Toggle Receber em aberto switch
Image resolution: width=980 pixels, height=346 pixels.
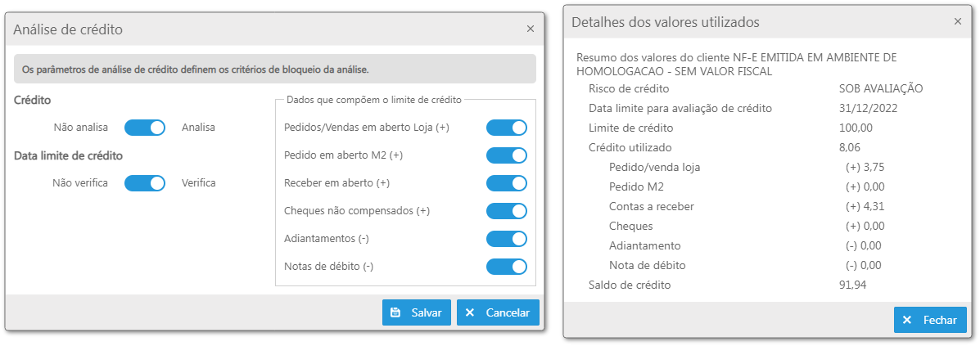[506, 183]
